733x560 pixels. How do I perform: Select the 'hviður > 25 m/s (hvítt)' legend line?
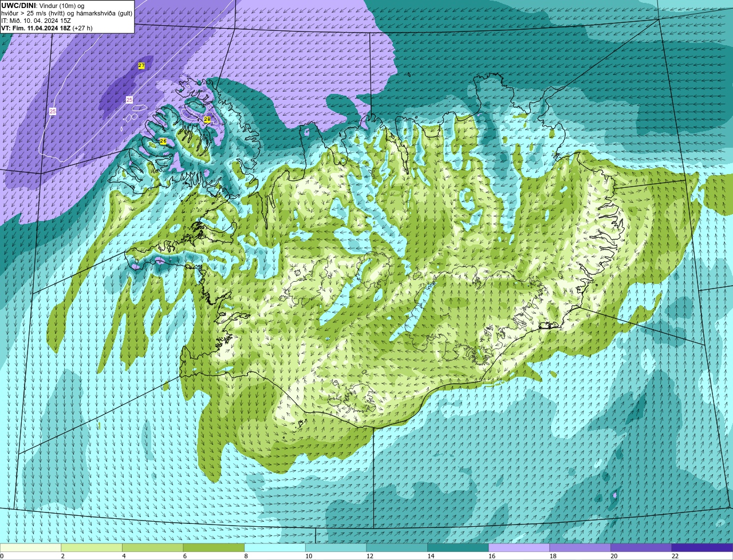67,13
